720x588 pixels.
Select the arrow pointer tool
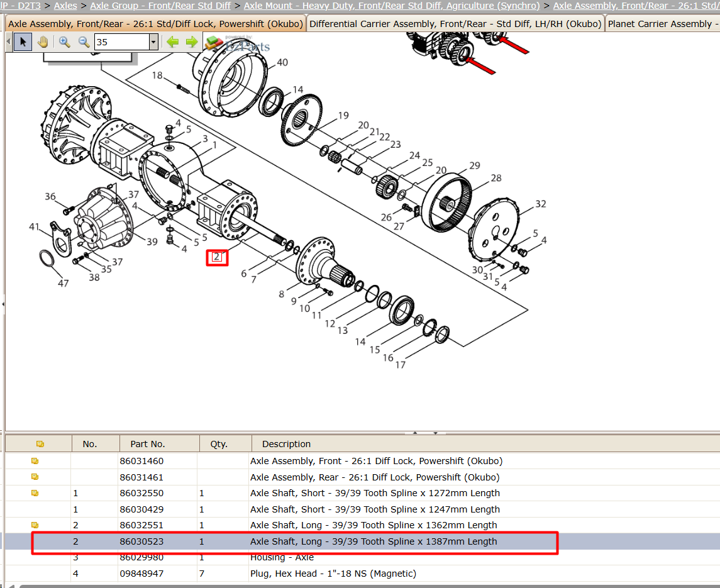click(23, 42)
